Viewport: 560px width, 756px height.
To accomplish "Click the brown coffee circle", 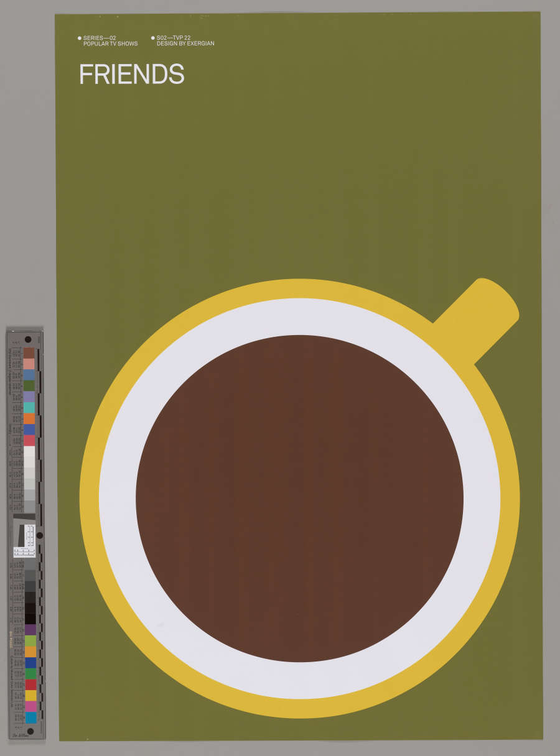I will click(x=299, y=498).
